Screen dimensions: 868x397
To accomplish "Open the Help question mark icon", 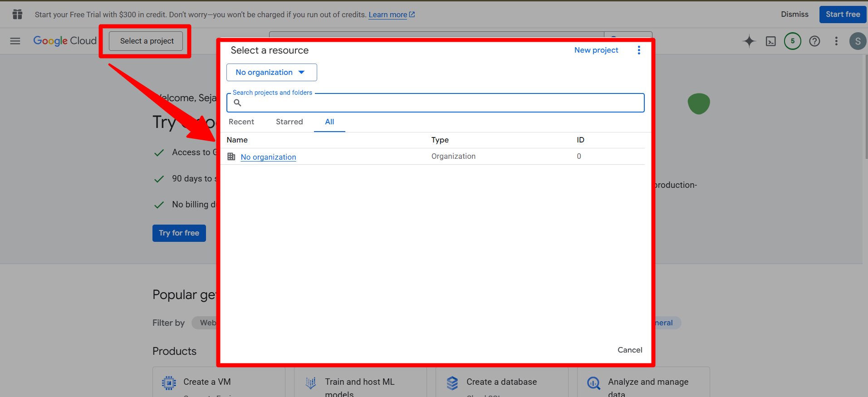I will [814, 41].
